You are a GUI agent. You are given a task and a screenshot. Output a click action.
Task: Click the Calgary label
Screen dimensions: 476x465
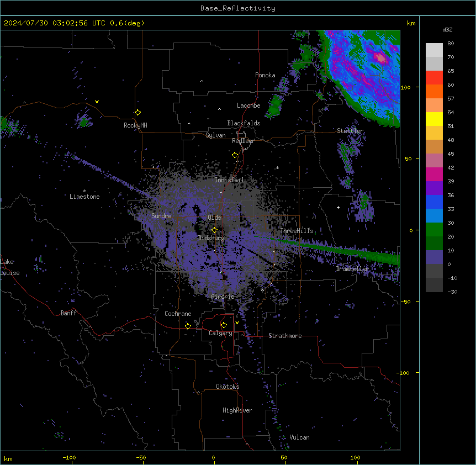(221, 333)
